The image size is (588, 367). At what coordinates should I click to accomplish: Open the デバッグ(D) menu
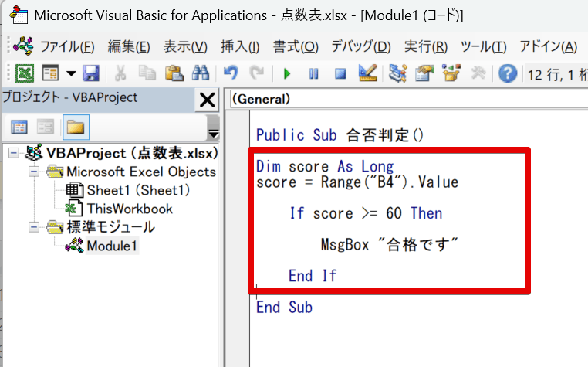360,46
